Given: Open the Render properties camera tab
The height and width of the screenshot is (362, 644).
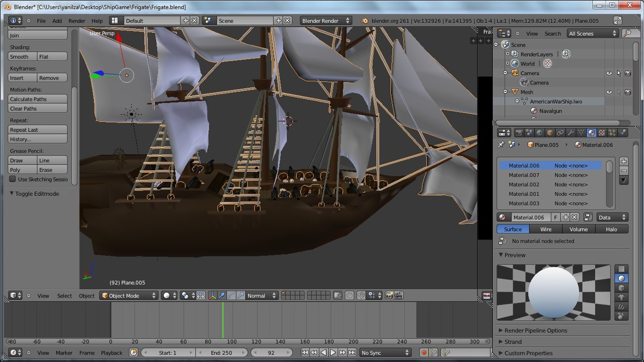Looking at the screenshot, I should [x=519, y=133].
